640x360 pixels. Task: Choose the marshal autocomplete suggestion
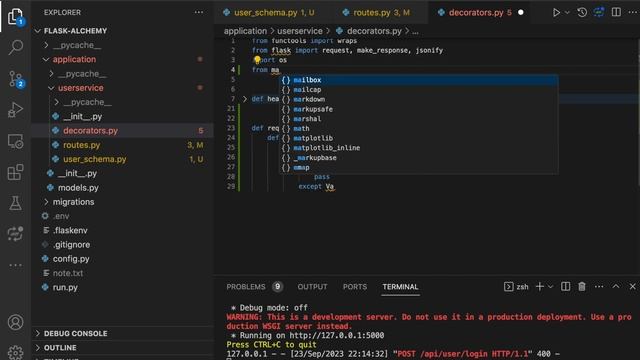[419, 119]
